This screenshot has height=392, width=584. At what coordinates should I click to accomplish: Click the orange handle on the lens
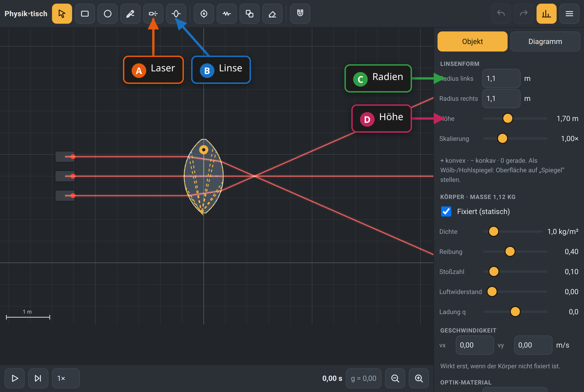pos(204,150)
